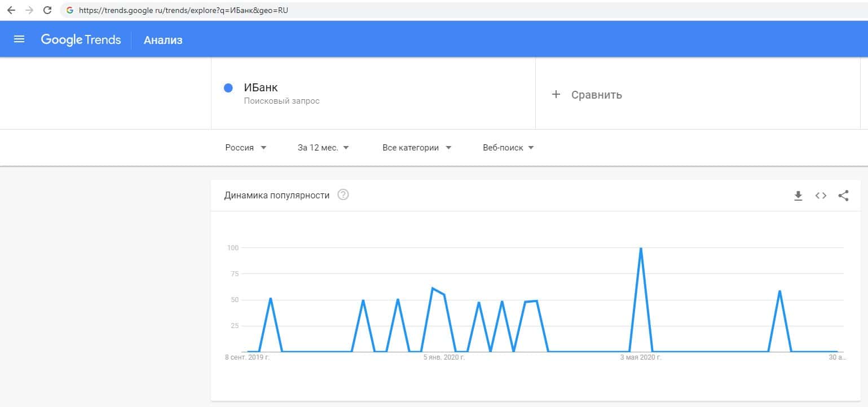Select the Анализ section tab

[163, 40]
